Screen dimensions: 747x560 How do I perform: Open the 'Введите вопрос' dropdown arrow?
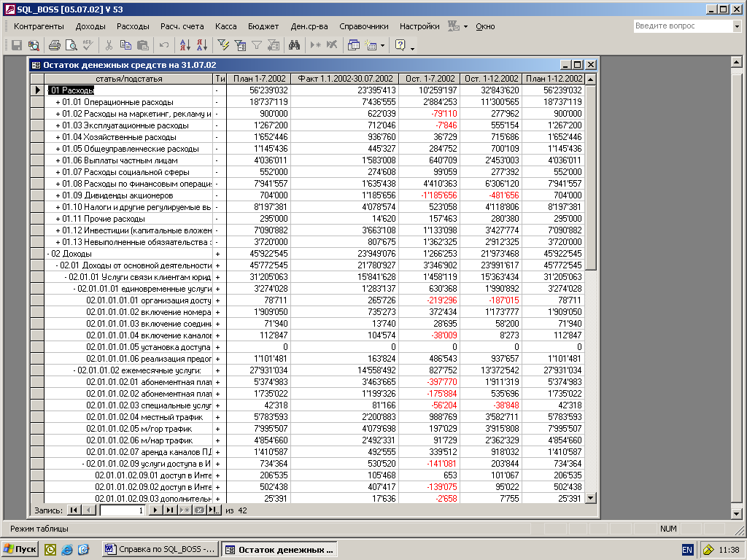736,26
